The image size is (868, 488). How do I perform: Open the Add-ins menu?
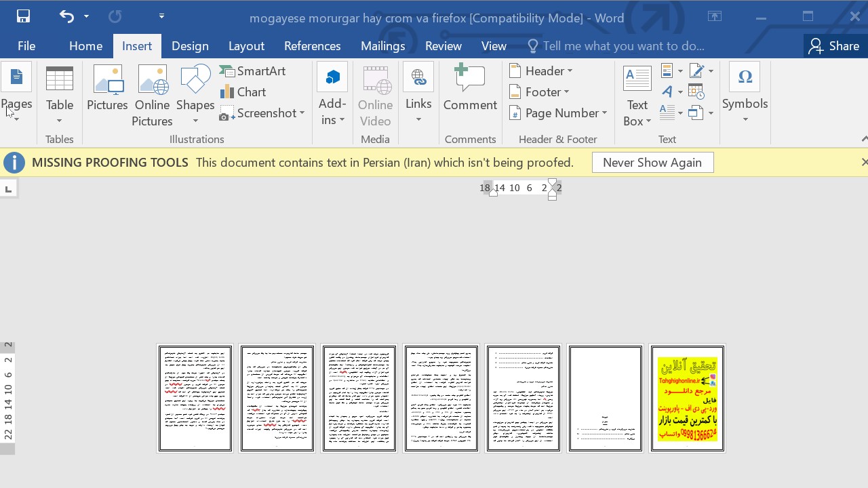[332, 96]
